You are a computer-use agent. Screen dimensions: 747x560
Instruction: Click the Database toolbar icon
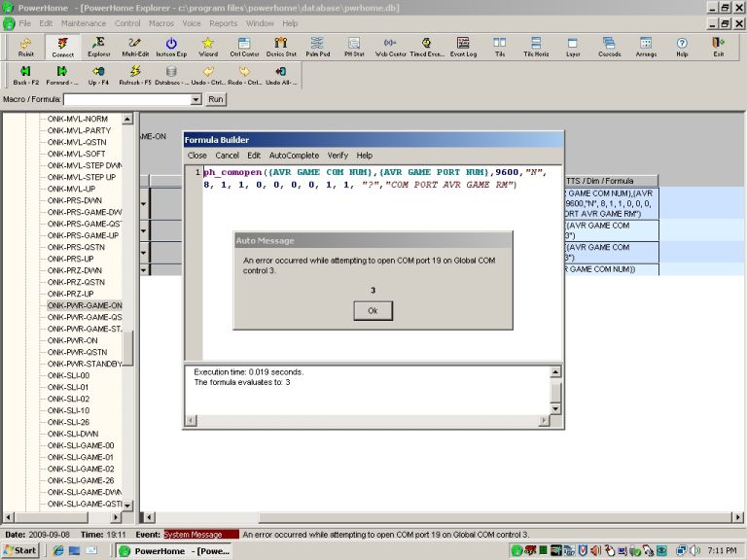coord(171,75)
